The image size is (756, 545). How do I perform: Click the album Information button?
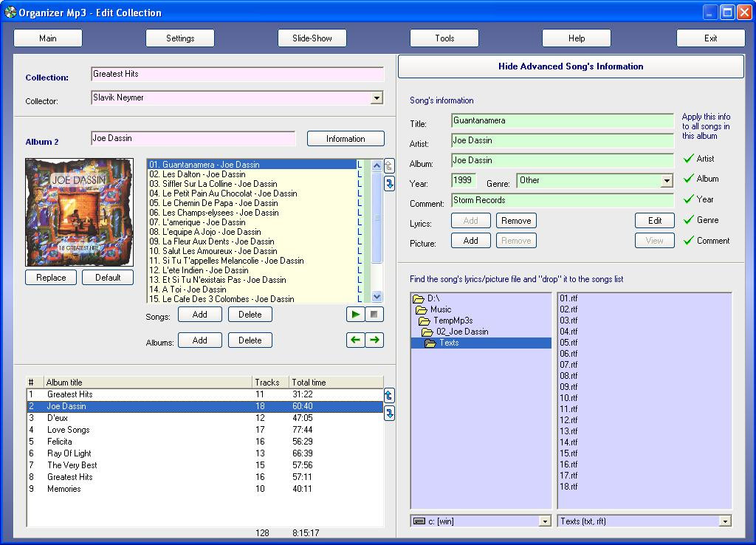[346, 138]
